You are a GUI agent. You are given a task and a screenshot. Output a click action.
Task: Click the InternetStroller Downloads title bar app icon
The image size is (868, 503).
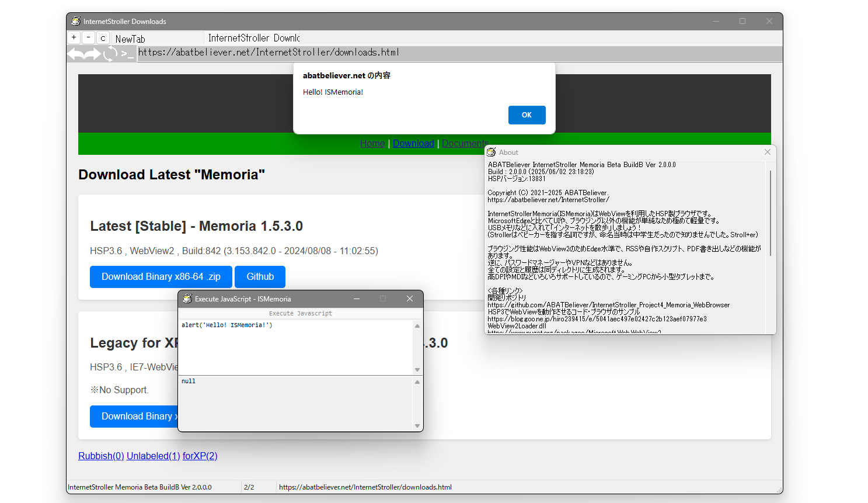[x=76, y=22]
